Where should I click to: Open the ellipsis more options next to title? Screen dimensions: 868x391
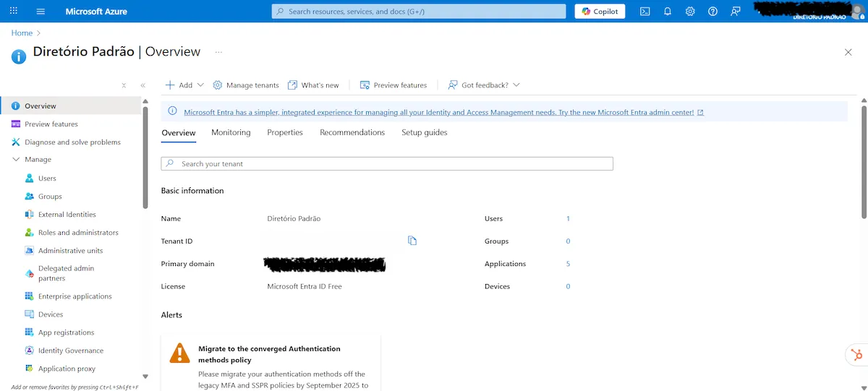coord(218,52)
